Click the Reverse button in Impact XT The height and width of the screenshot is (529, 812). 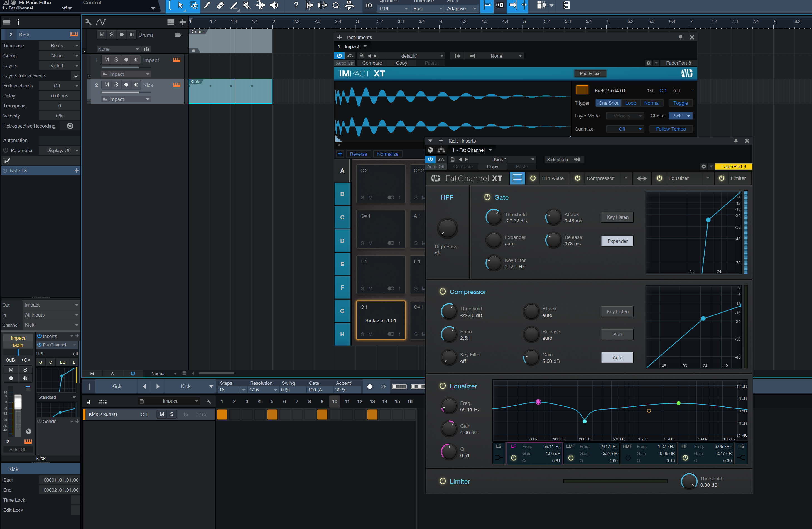pyautogui.click(x=359, y=154)
